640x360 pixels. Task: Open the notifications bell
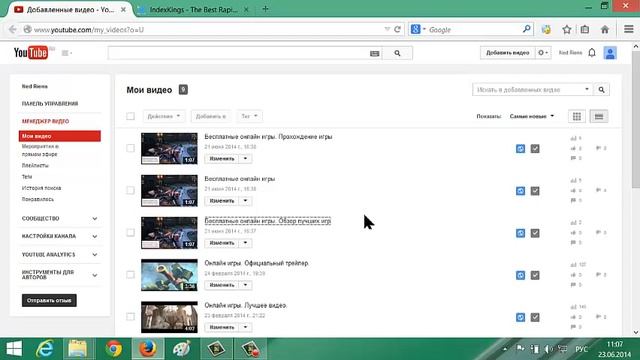point(592,53)
